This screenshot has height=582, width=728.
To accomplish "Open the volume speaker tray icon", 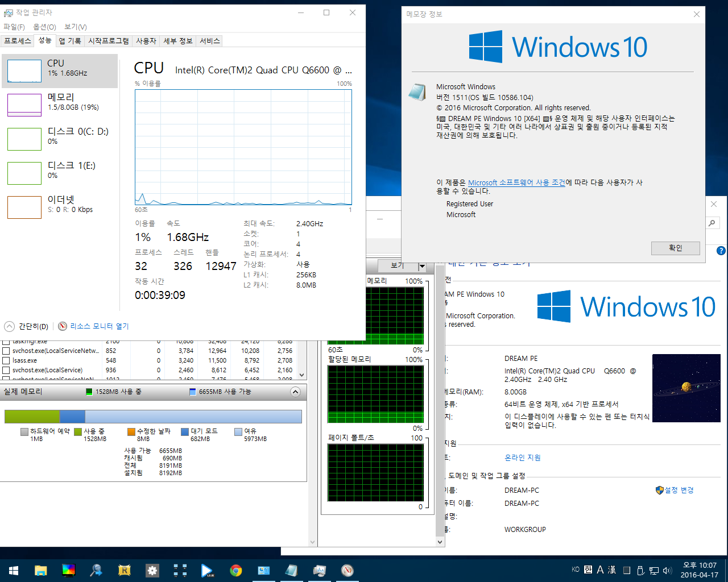I will click(x=667, y=570).
